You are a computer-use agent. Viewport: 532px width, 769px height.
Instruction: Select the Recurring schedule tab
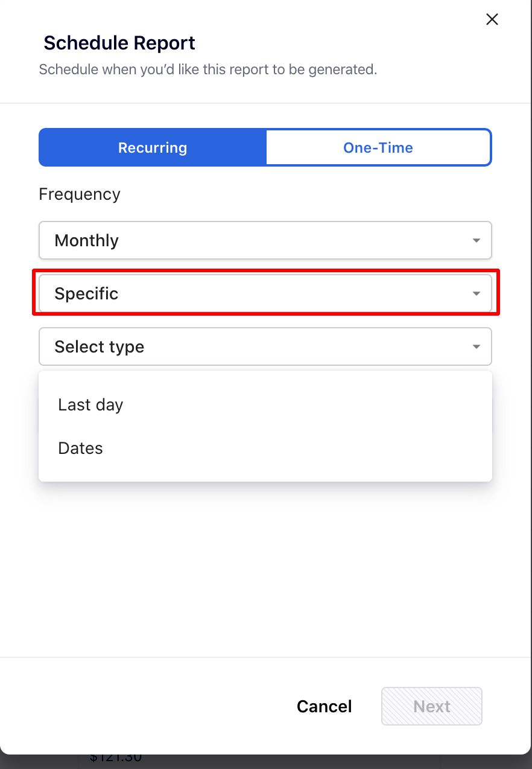pyautogui.click(x=153, y=148)
